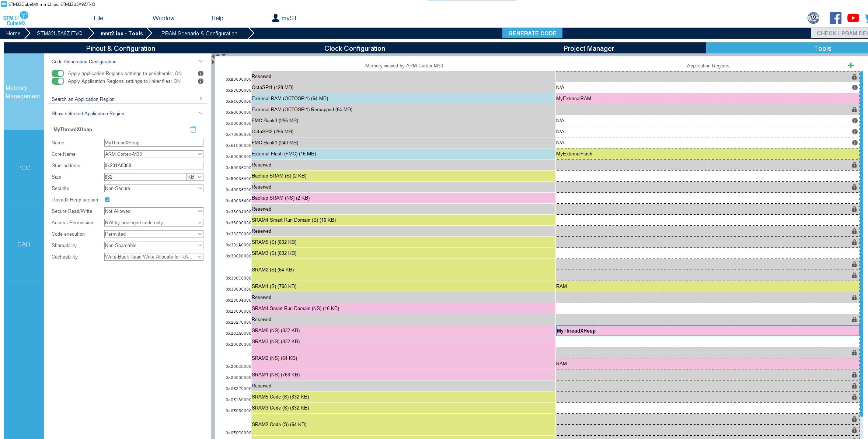This screenshot has width=868, height=439.
Task: Uncheck the ThreadX Heap section checkbox
Action: 107,200
